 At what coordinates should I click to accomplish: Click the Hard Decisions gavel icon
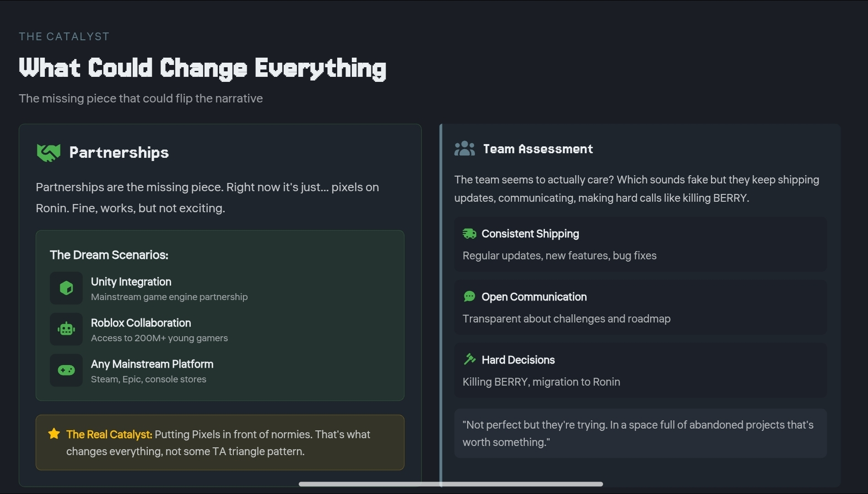point(469,360)
